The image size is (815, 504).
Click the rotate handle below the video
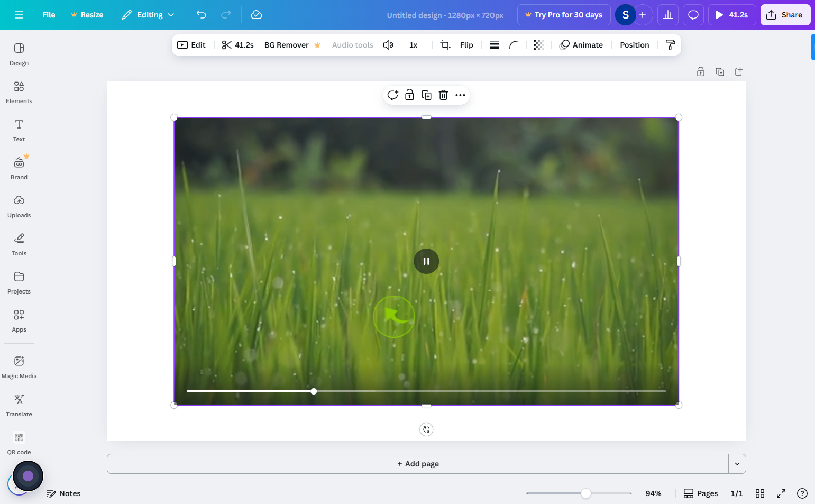(x=426, y=429)
